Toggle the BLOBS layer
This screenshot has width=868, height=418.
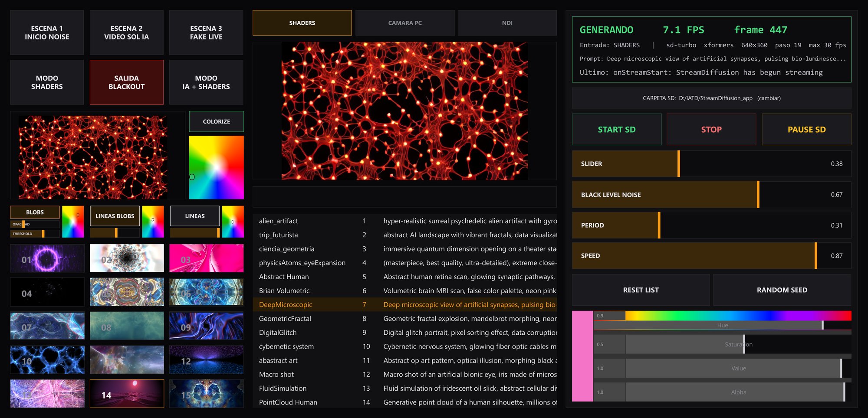[35, 212]
